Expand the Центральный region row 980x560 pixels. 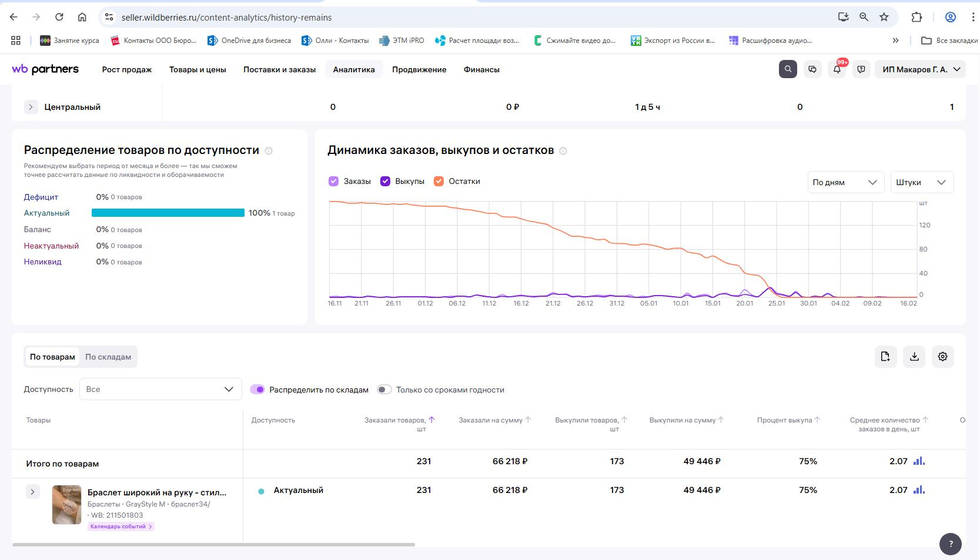click(x=31, y=107)
